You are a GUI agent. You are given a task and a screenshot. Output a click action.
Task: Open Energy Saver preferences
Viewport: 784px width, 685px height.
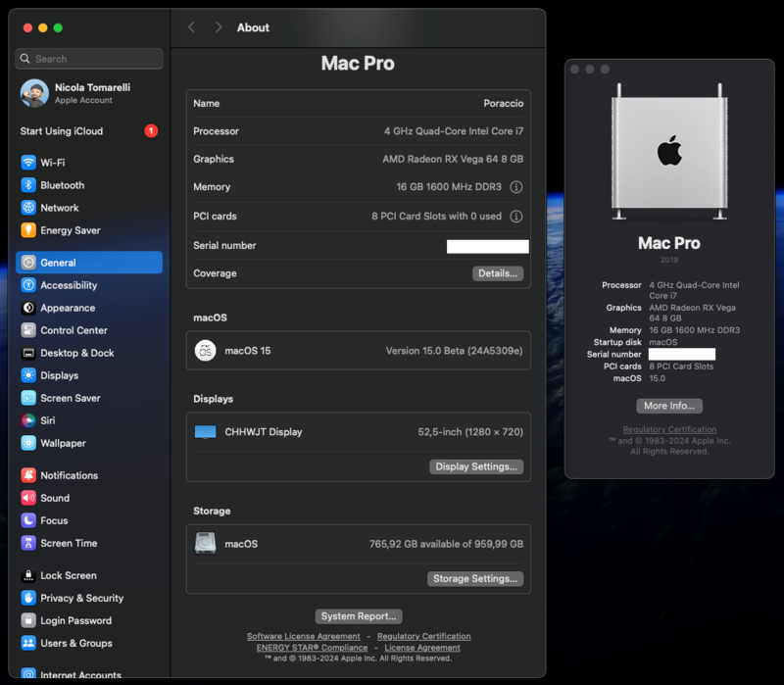pyautogui.click(x=70, y=230)
